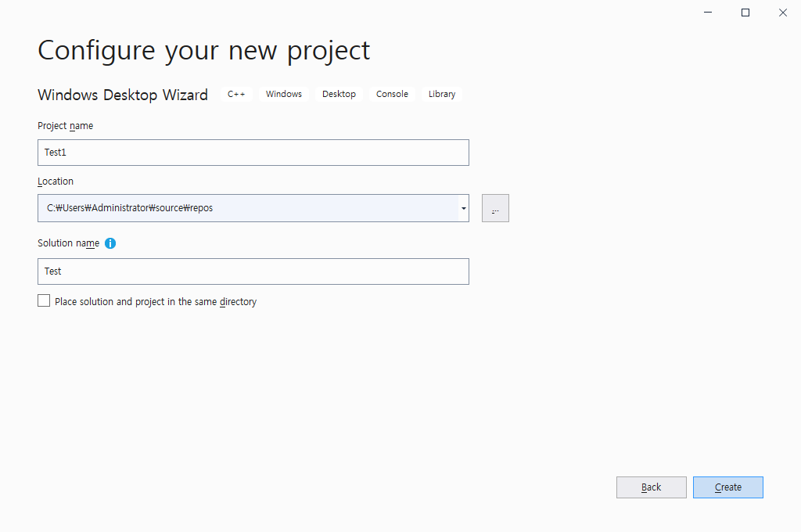Click the Location path text C:\Users\Administrator\source\repos

click(130, 208)
